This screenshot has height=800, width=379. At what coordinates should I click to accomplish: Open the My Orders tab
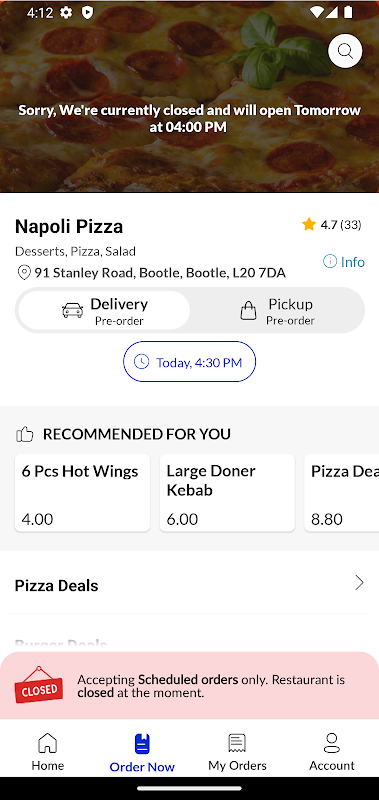[237, 752]
